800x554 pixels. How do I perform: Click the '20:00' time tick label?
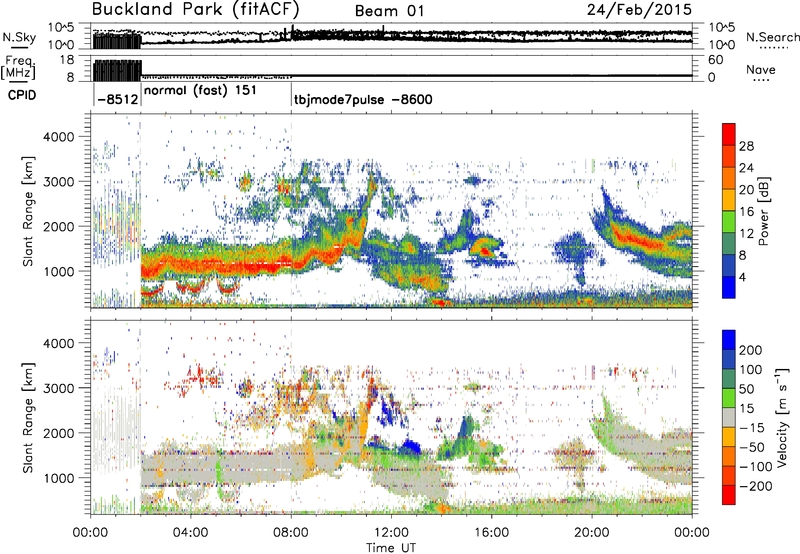pos(592,533)
